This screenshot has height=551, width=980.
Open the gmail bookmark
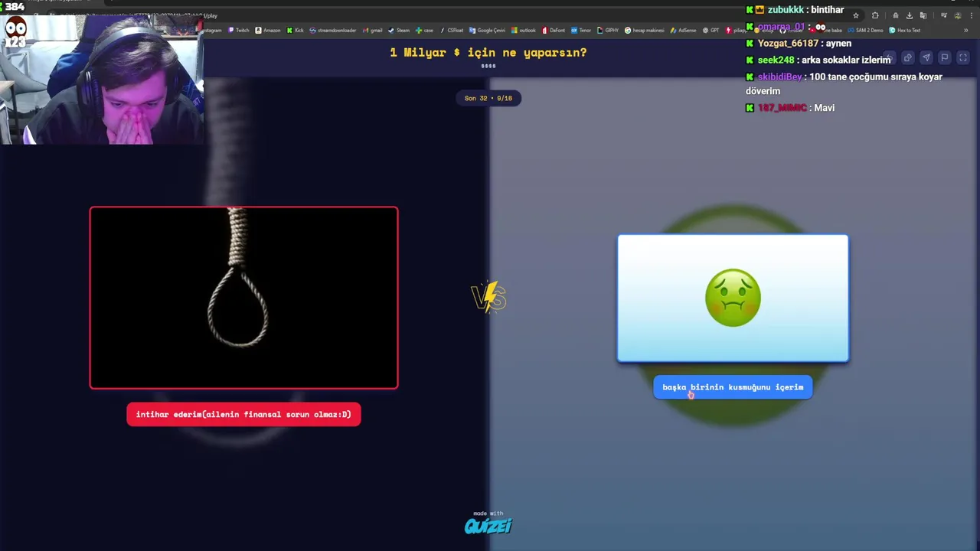pos(372,31)
